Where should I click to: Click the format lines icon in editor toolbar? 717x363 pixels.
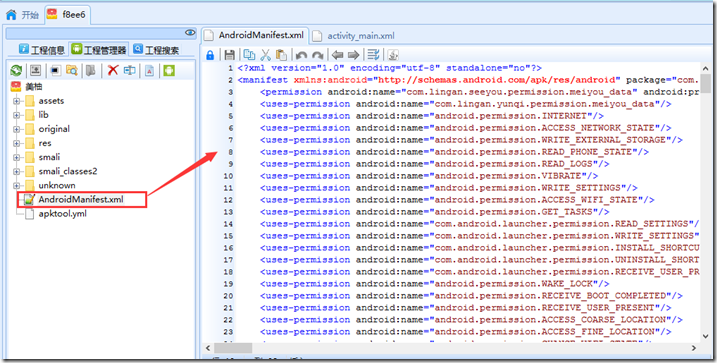(x=373, y=55)
